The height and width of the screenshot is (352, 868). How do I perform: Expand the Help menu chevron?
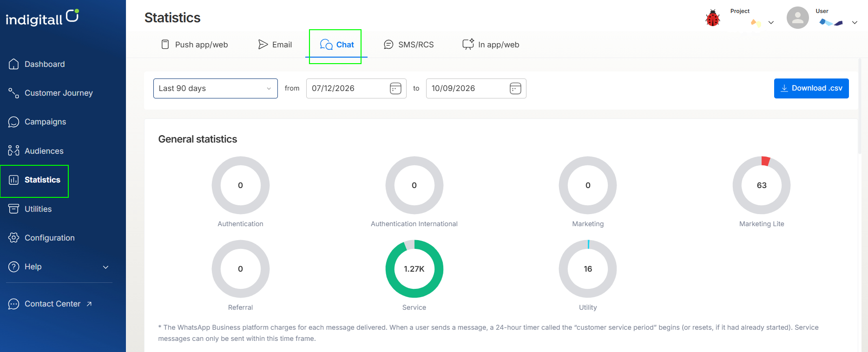pyautogui.click(x=105, y=267)
